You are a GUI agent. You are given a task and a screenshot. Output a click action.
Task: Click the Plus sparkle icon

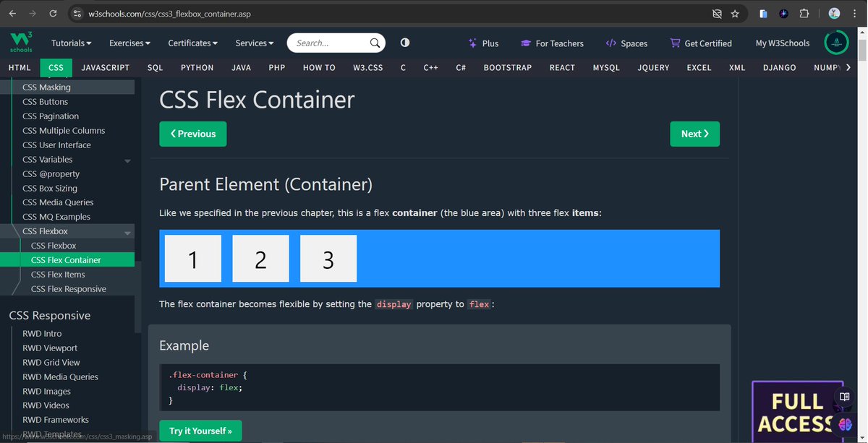pyautogui.click(x=471, y=43)
